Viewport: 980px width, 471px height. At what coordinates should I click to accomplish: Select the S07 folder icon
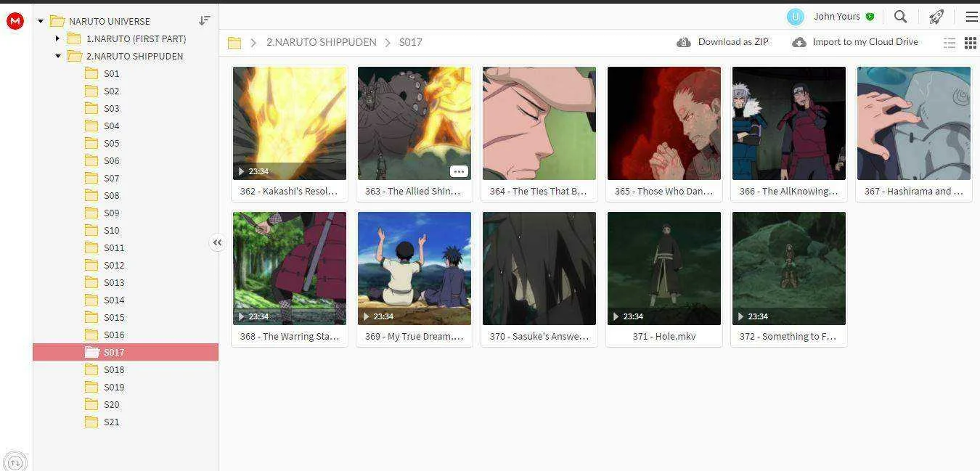(x=91, y=178)
